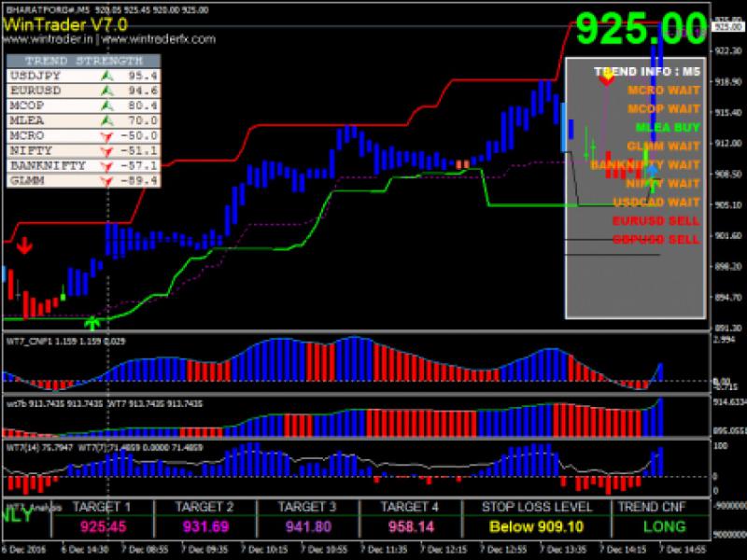Click the red-yellow down arrow near Trend Info title
The height and width of the screenshot is (560, 747).
point(606,77)
